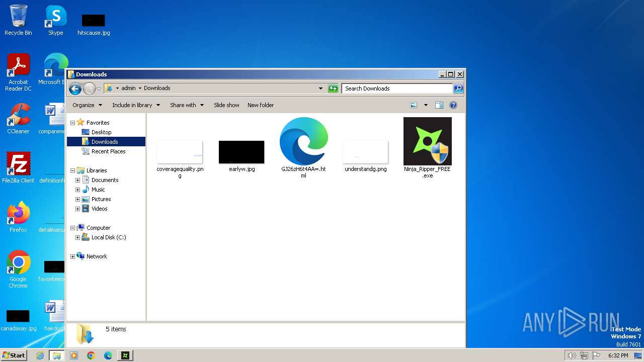
Task: Expand the Pictures library node
Action: click(77, 199)
